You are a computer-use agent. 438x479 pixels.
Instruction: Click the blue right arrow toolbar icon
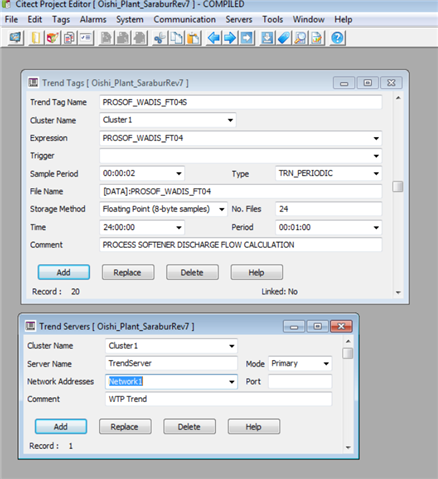pyautogui.click(x=230, y=38)
